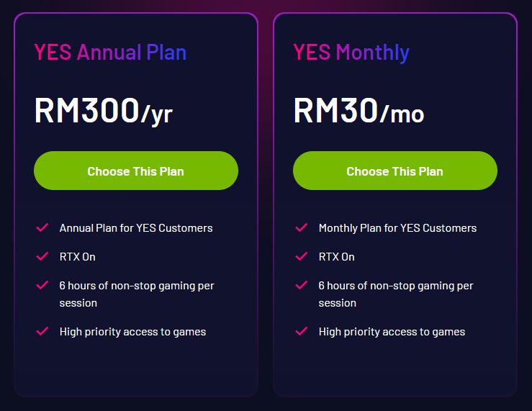The height and width of the screenshot is (411, 532).
Task: Click checkmark next to RTX On in annual plan
Action: tap(42, 256)
